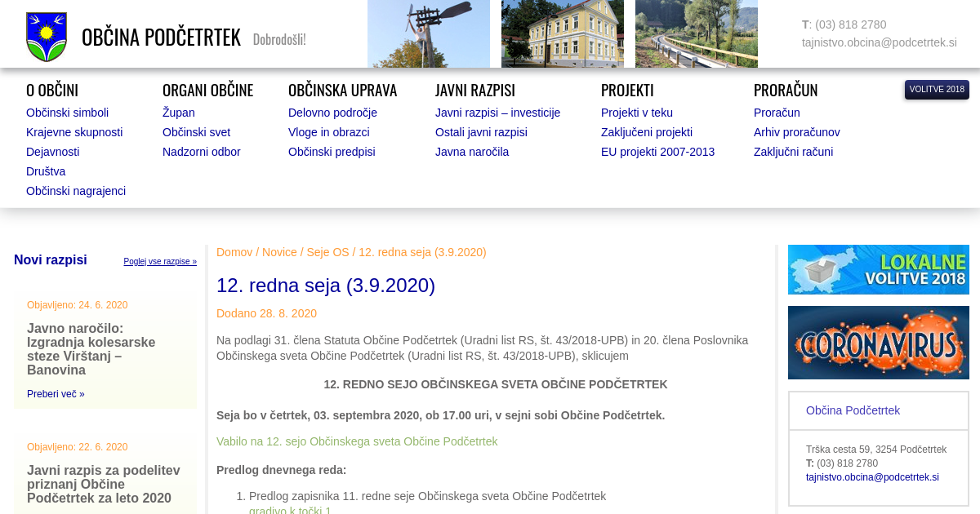View Vloge in obrazci page

point(329,132)
